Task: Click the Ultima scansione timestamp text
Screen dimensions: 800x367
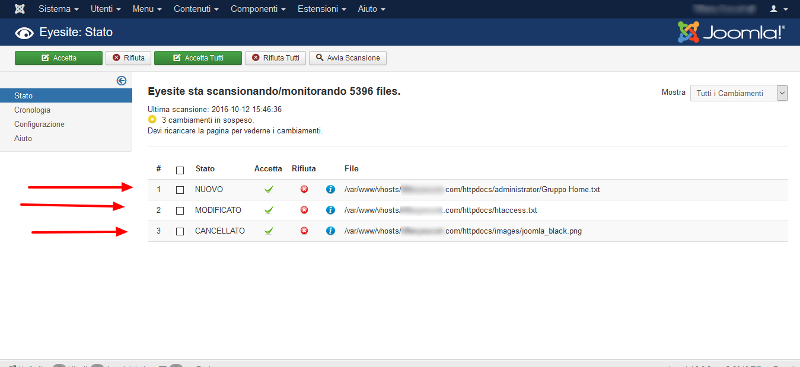Action: [215, 109]
